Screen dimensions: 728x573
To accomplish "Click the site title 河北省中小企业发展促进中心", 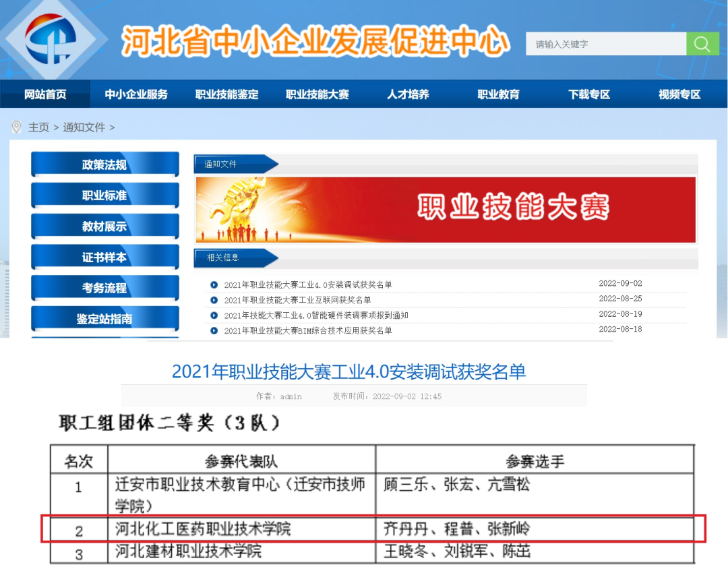I will coord(315,41).
